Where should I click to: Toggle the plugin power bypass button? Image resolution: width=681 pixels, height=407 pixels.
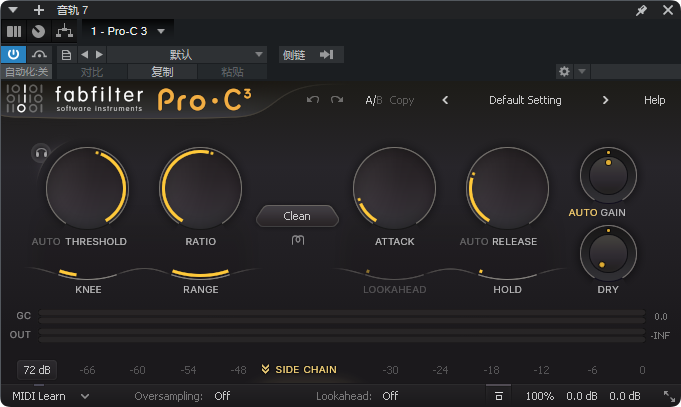(13, 54)
